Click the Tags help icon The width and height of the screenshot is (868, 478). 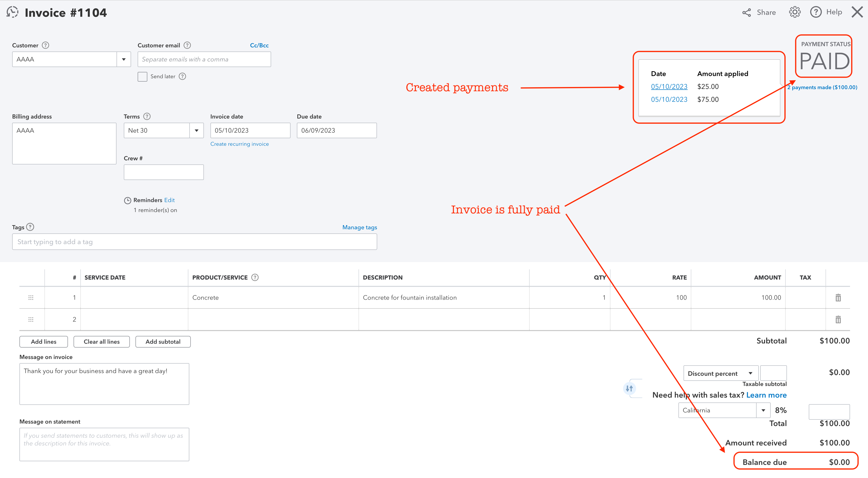click(30, 227)
